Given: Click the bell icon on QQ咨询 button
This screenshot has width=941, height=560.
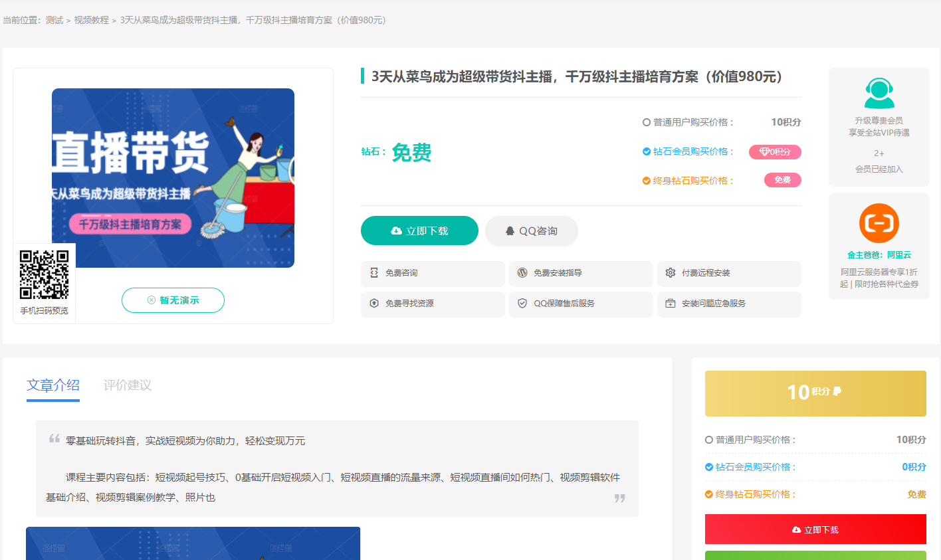Looking at the screenshot, I should point(510,231).
